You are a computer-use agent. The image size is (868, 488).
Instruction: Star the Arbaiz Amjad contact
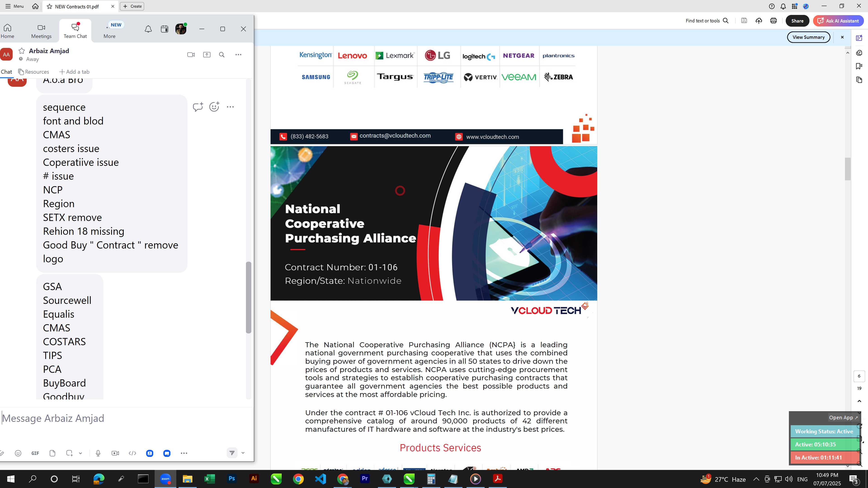[22, 51]
